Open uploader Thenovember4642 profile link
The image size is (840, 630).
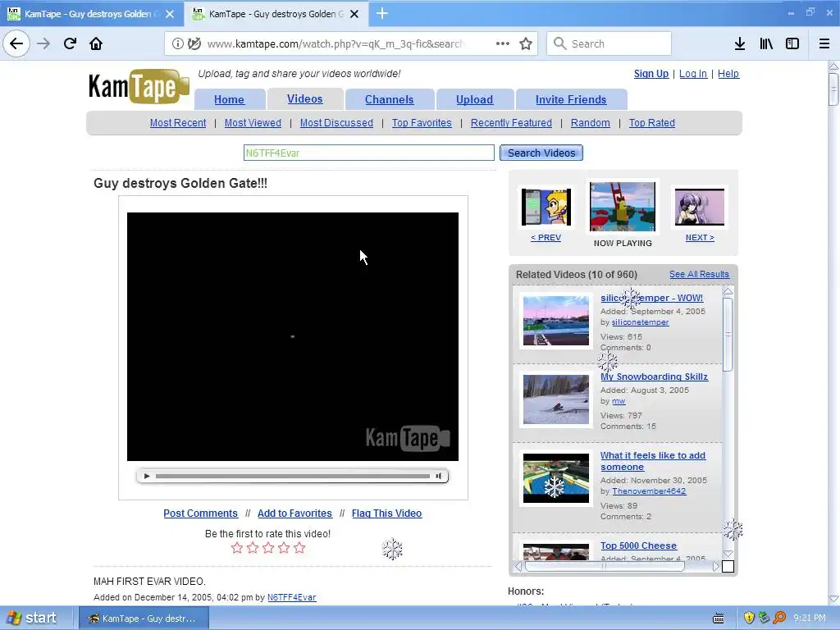[649, 491]
